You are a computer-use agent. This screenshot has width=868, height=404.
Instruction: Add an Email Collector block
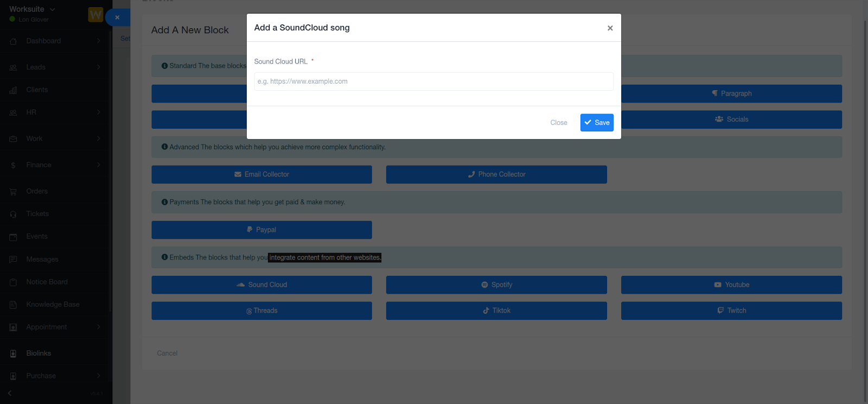[x=261, y=174]
